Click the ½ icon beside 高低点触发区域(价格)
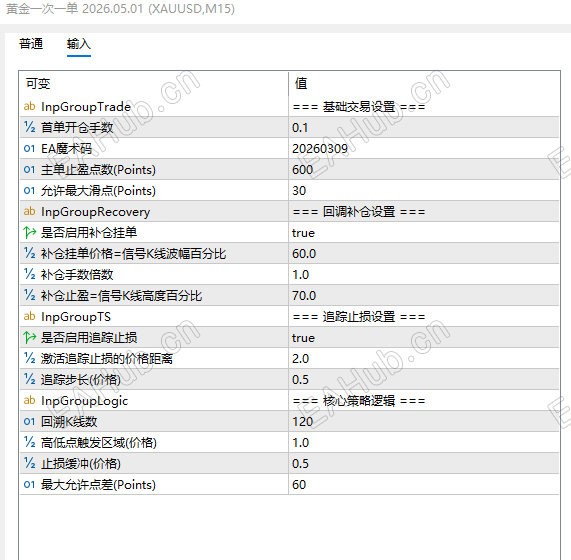This screenshot has height=560, width=571. [x=29, y=442]
